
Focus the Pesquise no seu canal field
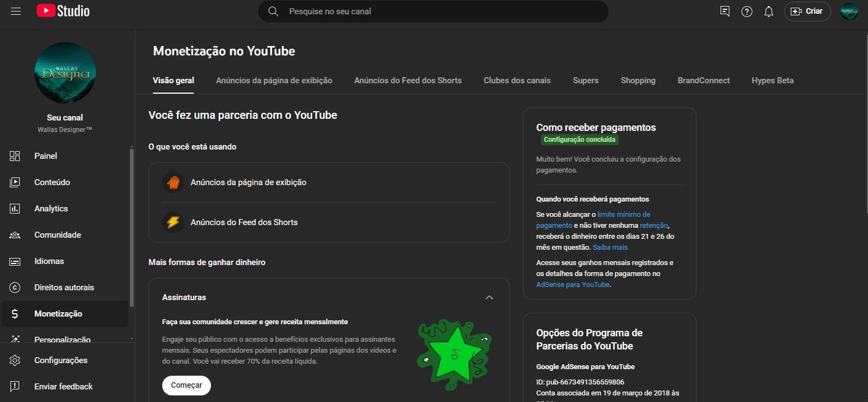click(x=433, y=11)
